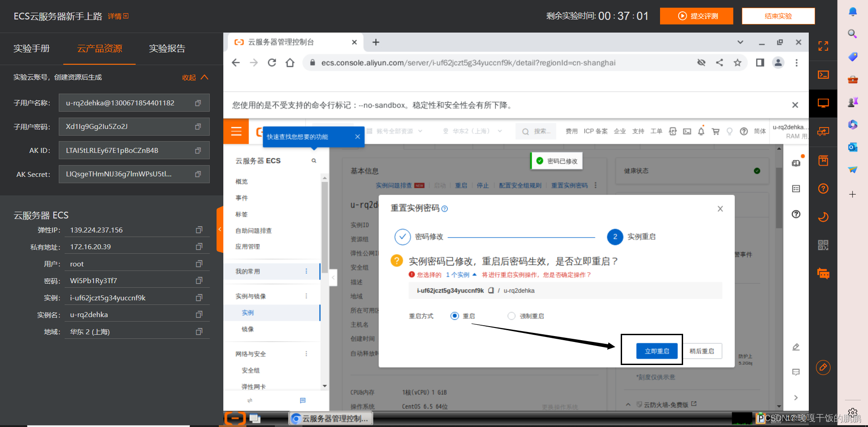Open the 账号全部资源 dropdown
Viewport: 868px width, 427px height.
[394, 131]
